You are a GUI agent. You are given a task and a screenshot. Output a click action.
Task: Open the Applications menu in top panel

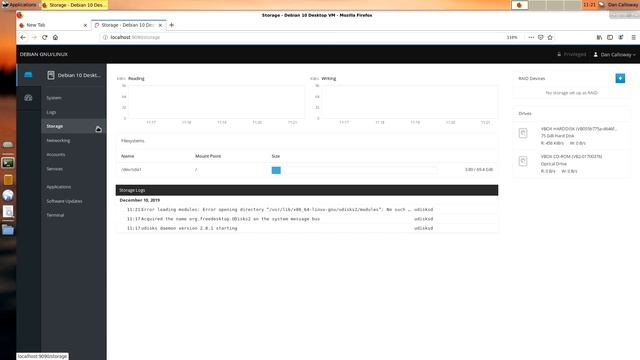point(19,5)
